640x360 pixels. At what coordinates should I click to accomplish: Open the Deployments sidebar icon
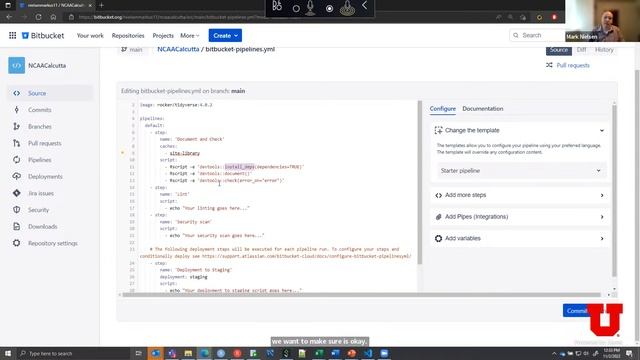pos(16,176)
